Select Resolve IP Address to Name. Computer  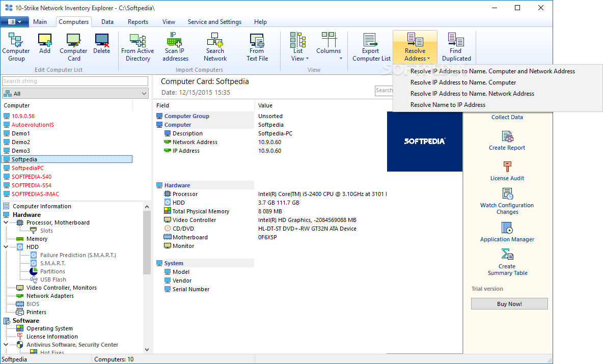pyautogui.click(x=463, y=82)
